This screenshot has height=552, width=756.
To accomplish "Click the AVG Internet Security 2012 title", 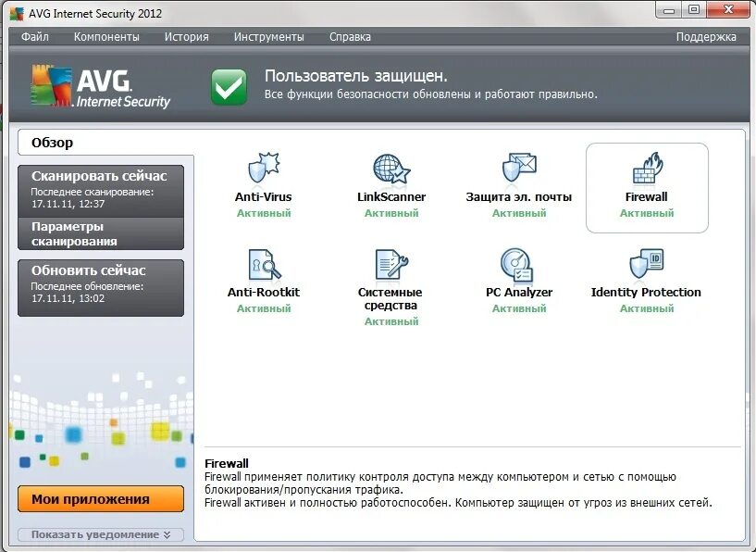I will point(95,14).
